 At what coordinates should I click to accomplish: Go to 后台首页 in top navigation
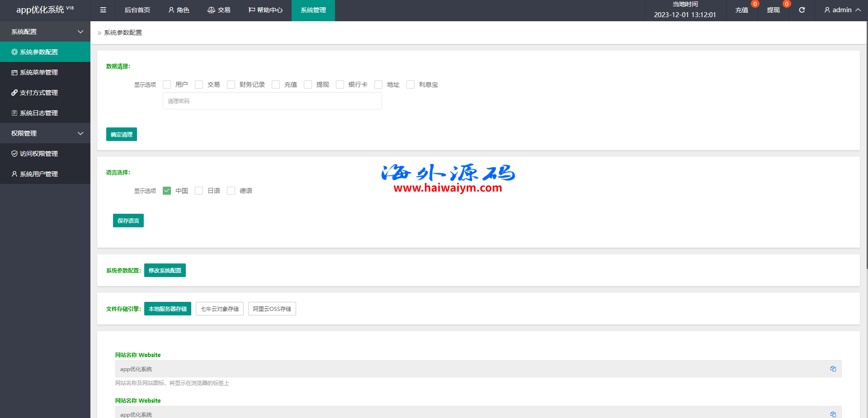(137, 10)
